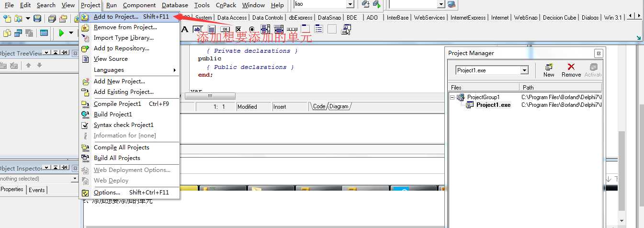Select the Button component icon
This screenshot has width=644, height=228.
click(224, 30)
